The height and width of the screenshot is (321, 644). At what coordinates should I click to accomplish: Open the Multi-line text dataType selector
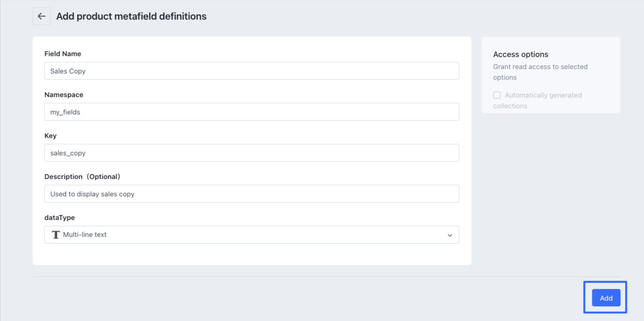(x=252, y=235)
